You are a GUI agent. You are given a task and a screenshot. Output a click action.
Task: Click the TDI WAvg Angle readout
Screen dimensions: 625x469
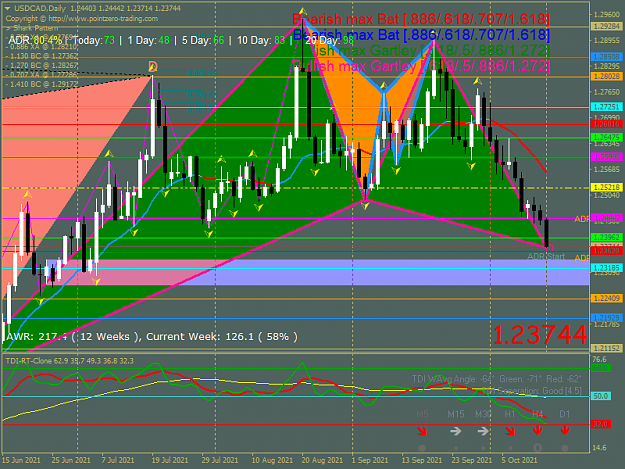click(496, 379)
